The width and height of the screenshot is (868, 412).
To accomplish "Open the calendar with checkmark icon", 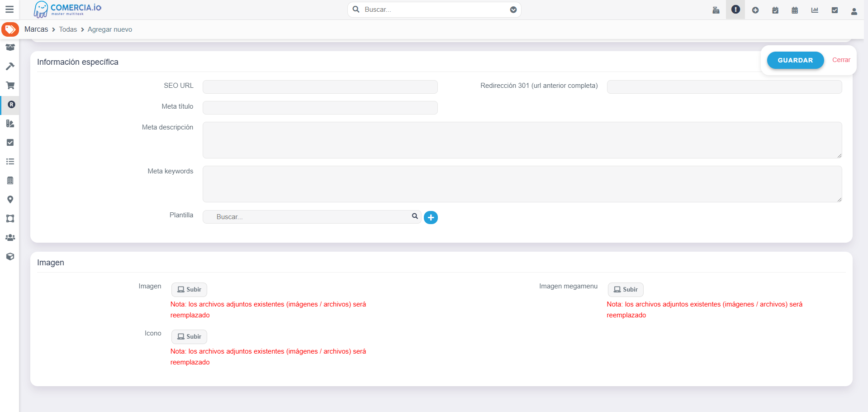I will [x=775, y=10].
